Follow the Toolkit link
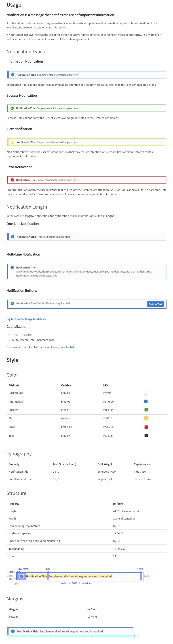The height and width of the screenshot is (644, 173). (70, 347)
